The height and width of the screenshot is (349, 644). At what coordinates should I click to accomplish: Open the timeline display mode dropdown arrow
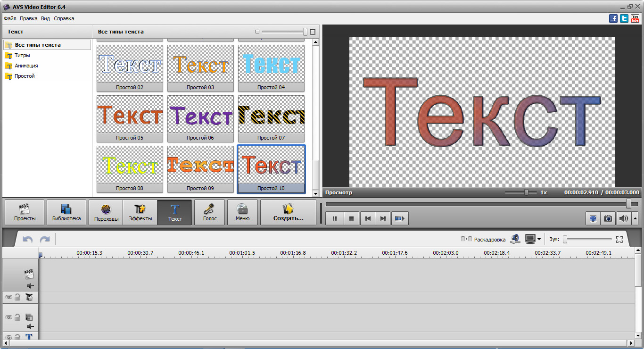pyautogui.click(x=539, y=240)
